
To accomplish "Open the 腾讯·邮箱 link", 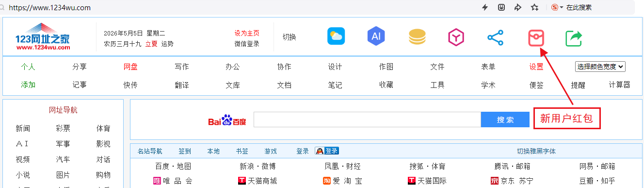I will pyautogui.click(x=512, y=166).
